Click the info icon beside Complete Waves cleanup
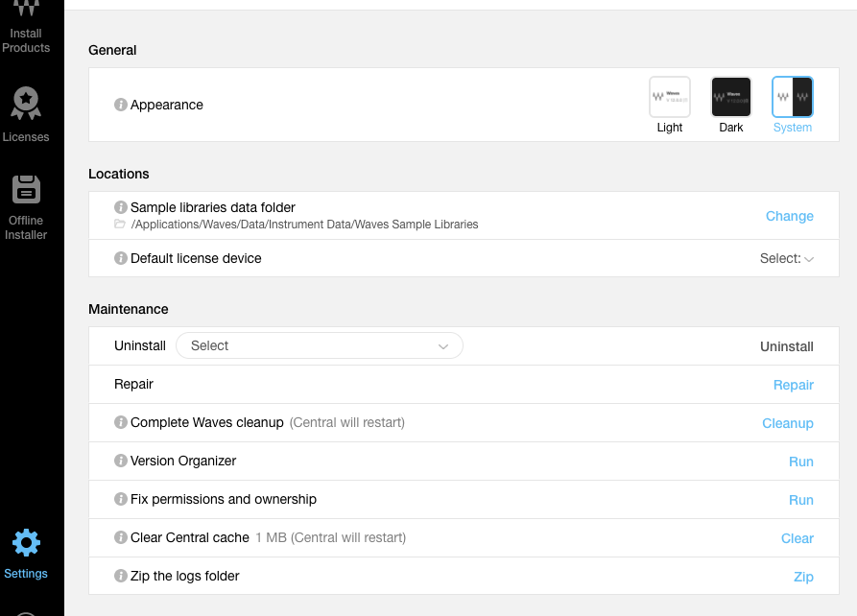 120,422
